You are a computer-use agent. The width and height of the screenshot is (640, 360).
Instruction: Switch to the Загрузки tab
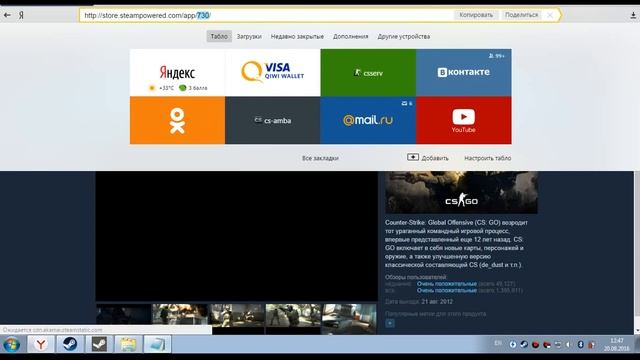pyautogui.click(x=249, y=36)
